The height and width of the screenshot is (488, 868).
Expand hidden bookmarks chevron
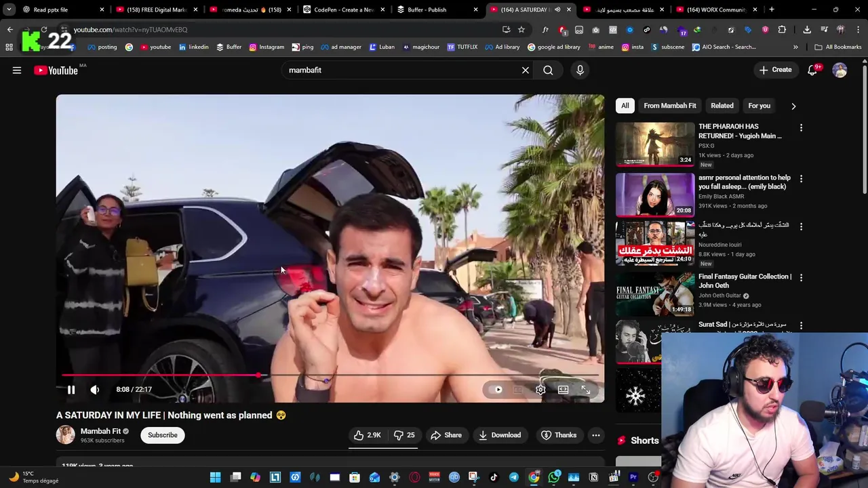pyautogui.click(x=795, y=47)
